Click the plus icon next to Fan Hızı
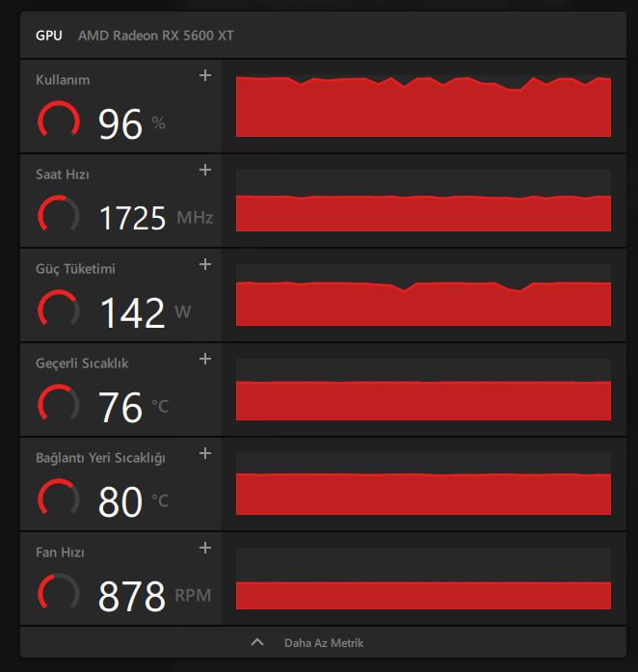638x672 pixels. coord(204,549)
